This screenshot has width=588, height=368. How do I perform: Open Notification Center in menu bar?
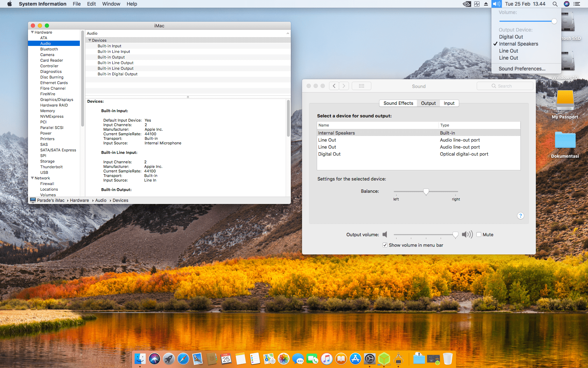click(x=577, y=4)
